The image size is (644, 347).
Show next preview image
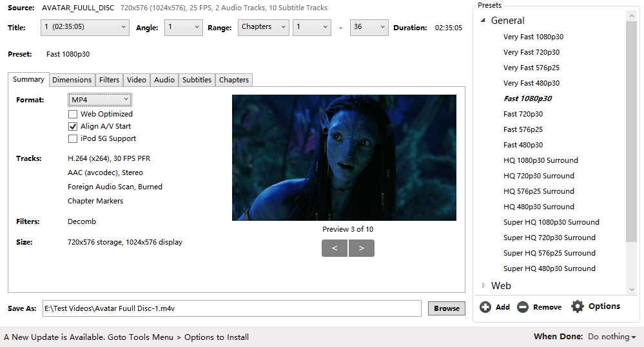pyautogui.click(x=362, y=248)
